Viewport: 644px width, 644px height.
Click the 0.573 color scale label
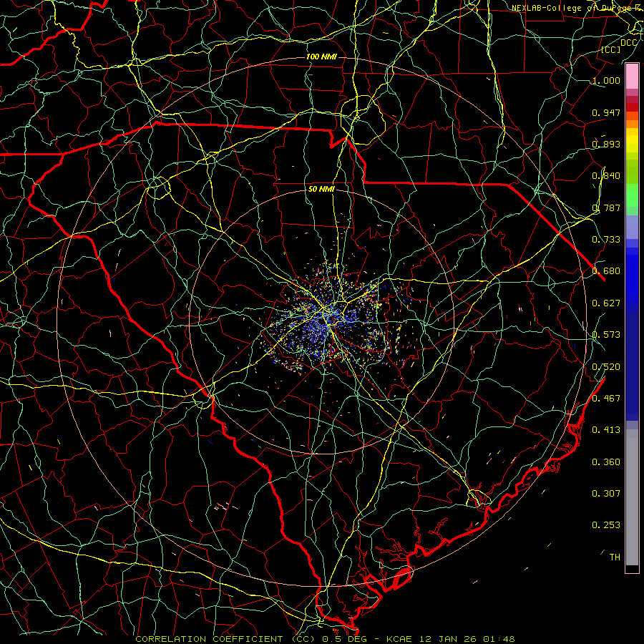606,335
